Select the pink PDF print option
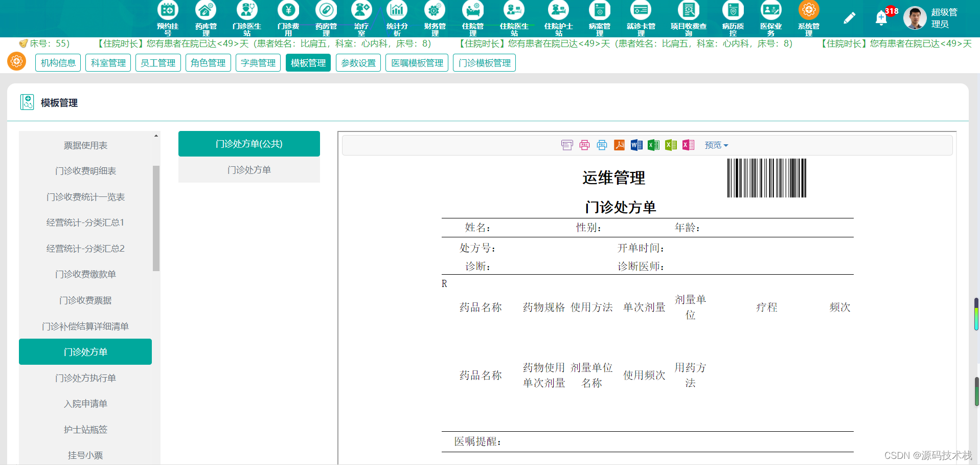 coord(584,145)
